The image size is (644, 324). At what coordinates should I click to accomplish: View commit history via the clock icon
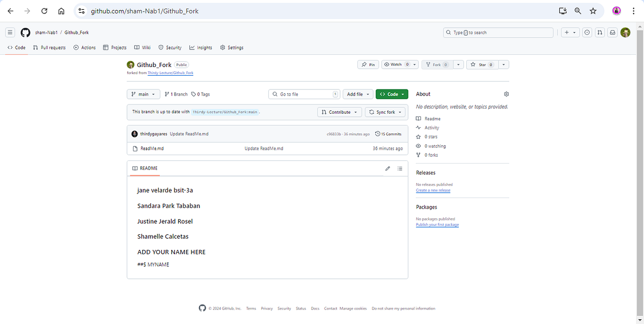click(378, 134)
